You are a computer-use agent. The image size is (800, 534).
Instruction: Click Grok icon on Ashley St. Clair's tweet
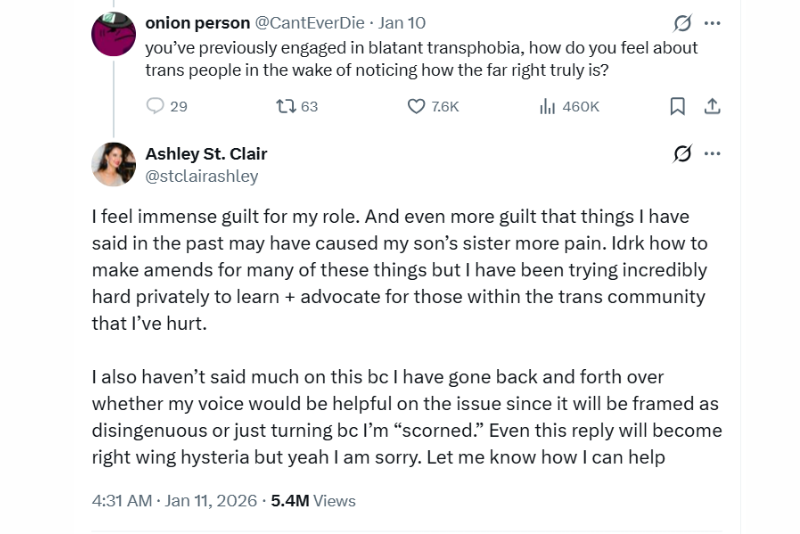(682, 153)
